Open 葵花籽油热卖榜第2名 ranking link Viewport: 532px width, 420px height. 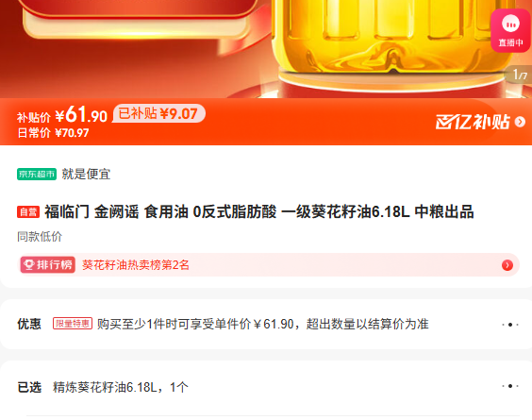[x=136, y=265]
